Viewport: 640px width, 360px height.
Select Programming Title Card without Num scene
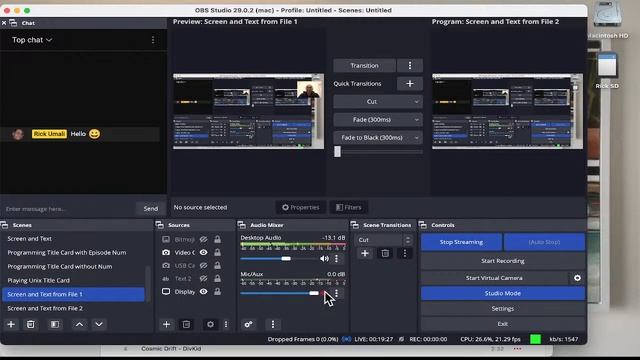coord(73,267)
